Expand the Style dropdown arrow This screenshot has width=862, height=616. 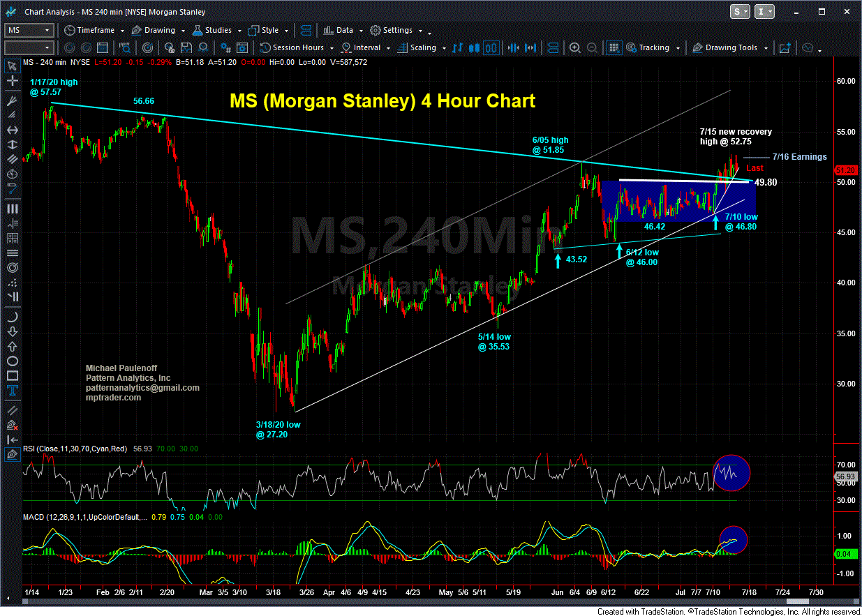coord(288,31)
